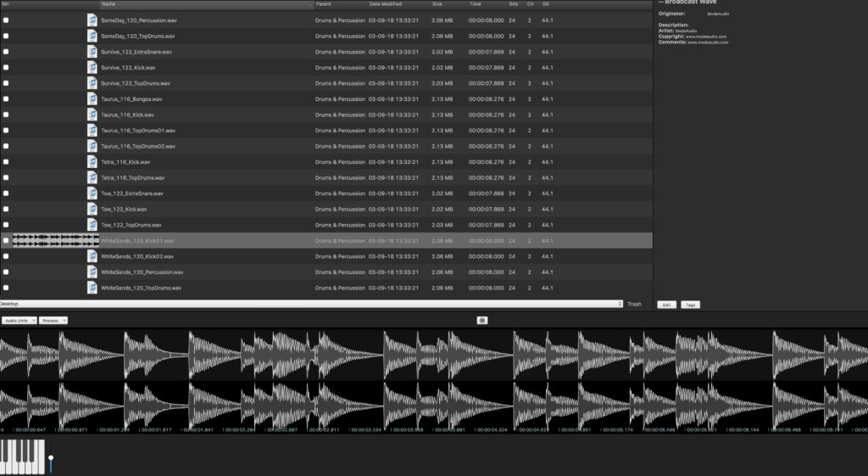
Task: Click file icon for Tow_122_ExtraSnare.wav
Action: point(92,193)
